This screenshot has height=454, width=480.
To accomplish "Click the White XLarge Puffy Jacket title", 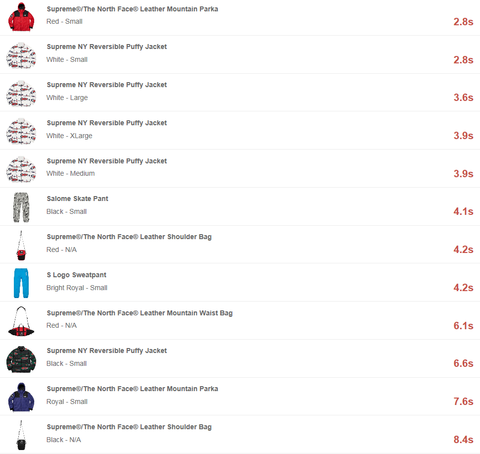I will pyautogui.click(x=107, y=123).
